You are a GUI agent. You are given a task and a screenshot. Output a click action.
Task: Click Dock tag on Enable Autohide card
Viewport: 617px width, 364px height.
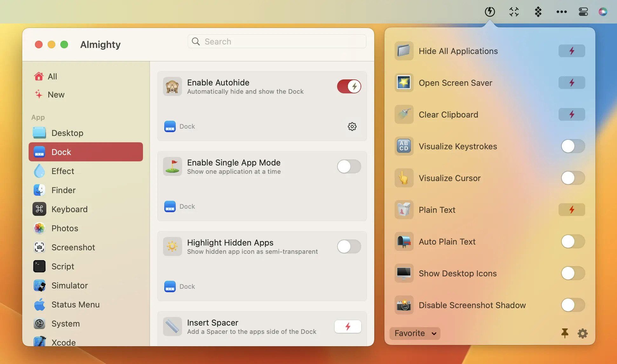click(x=180, y=126)
